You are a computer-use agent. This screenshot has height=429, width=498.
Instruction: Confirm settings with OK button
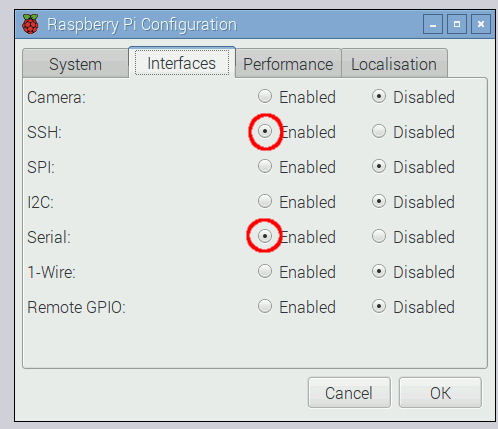coord(440,393)
